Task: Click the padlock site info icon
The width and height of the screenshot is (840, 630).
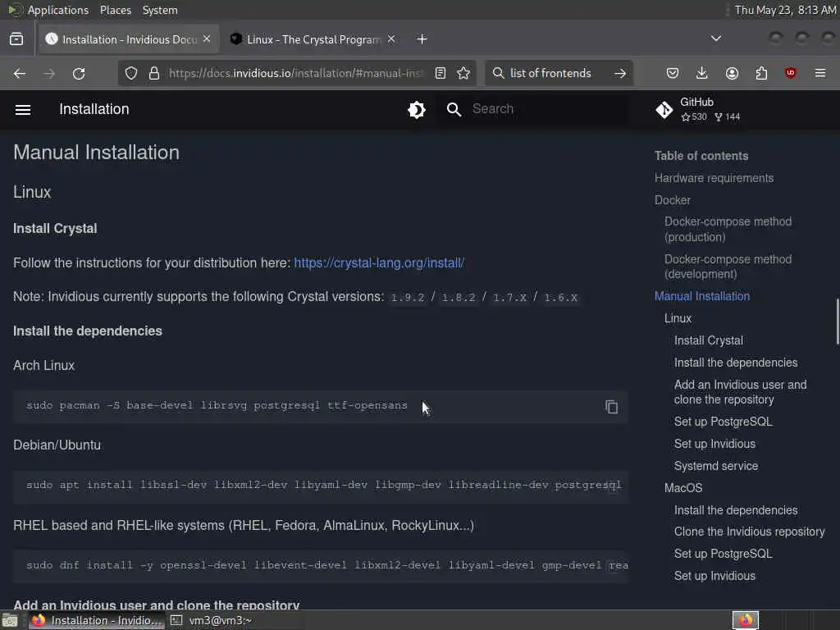Action: 154,73
